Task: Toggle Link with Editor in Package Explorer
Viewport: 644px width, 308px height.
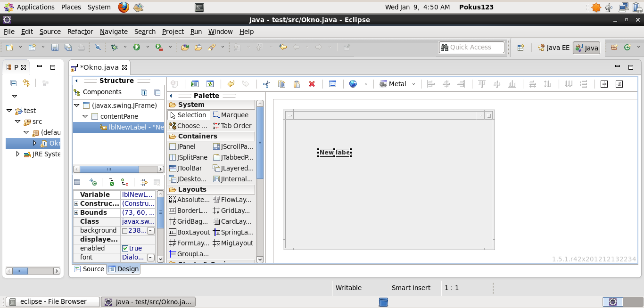Action: (26, 83)
